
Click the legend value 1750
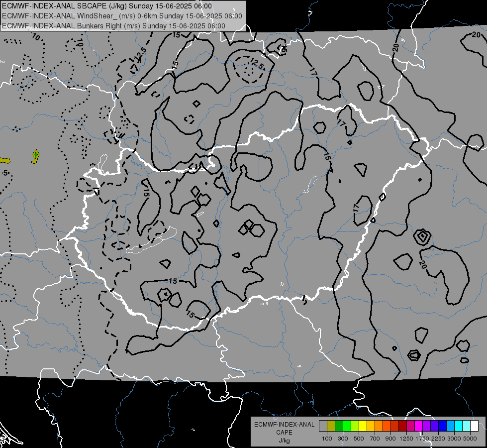point(422,439)
